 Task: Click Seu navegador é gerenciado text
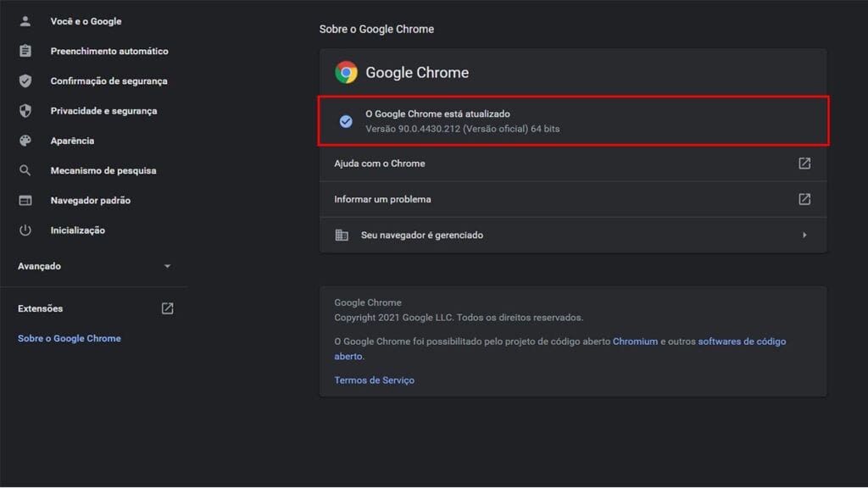point(422,236)
